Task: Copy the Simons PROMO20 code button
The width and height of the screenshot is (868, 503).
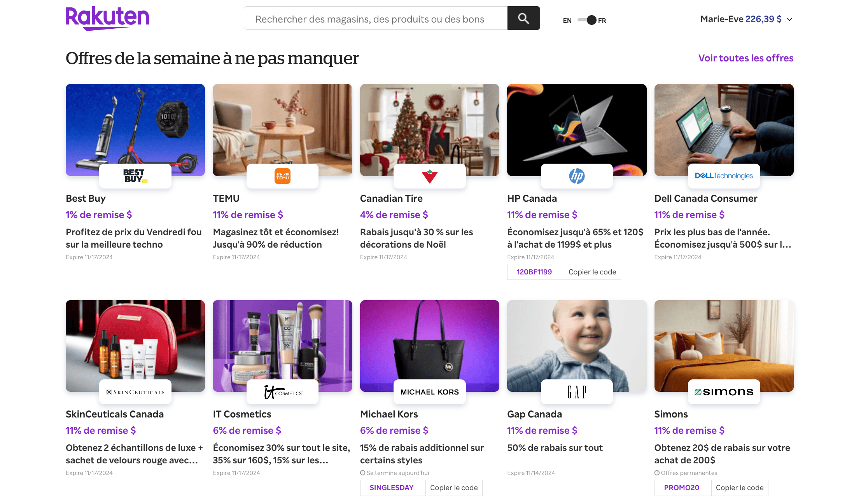Action: (x=740, y=488)
